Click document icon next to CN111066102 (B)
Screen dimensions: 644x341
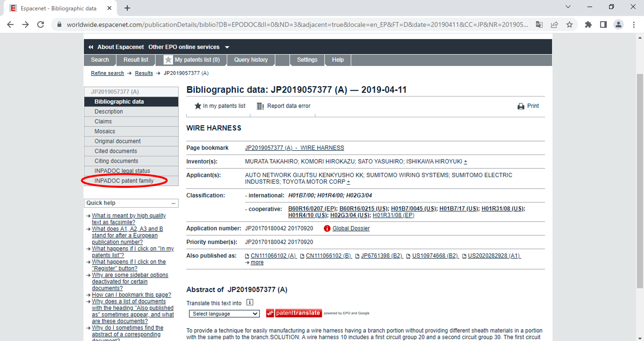(302, 256)
